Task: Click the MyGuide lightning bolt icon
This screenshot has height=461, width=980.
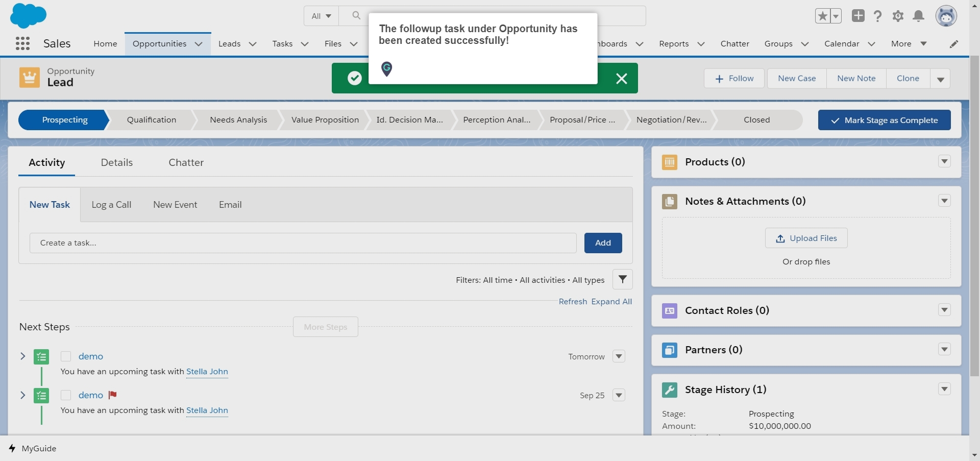Action: [12, 448]
